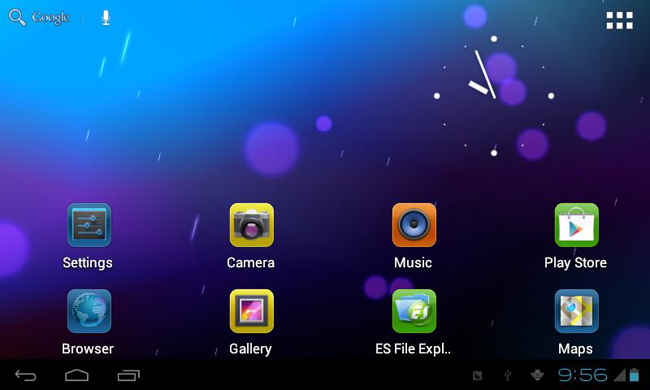Tap the USB connection notification icon

pyautogui.click(x=507, y=375)
